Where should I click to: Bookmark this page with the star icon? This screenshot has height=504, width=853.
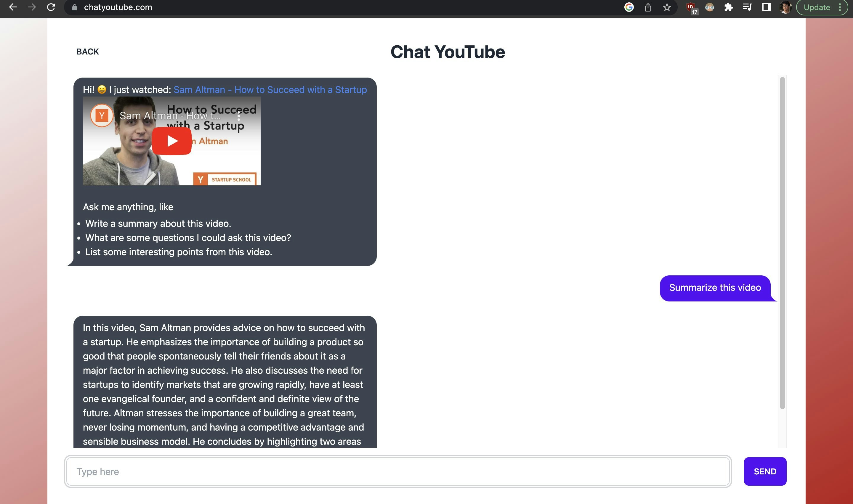[x=667, y=7]
